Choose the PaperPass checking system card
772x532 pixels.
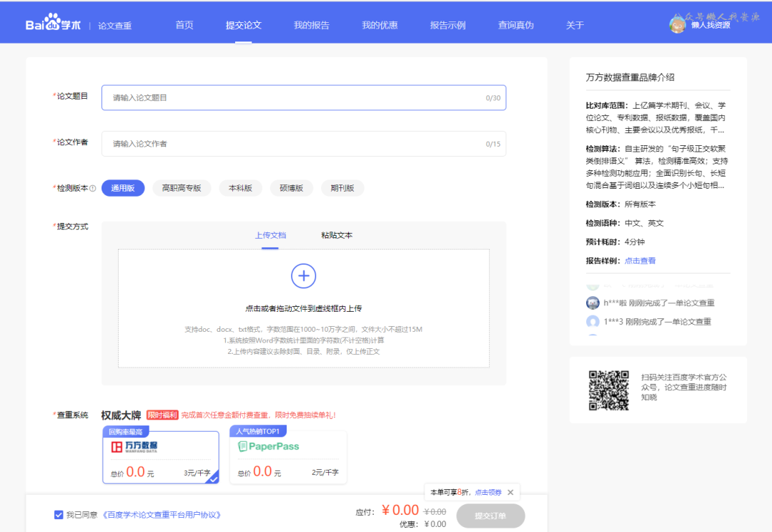coord(288,458)
